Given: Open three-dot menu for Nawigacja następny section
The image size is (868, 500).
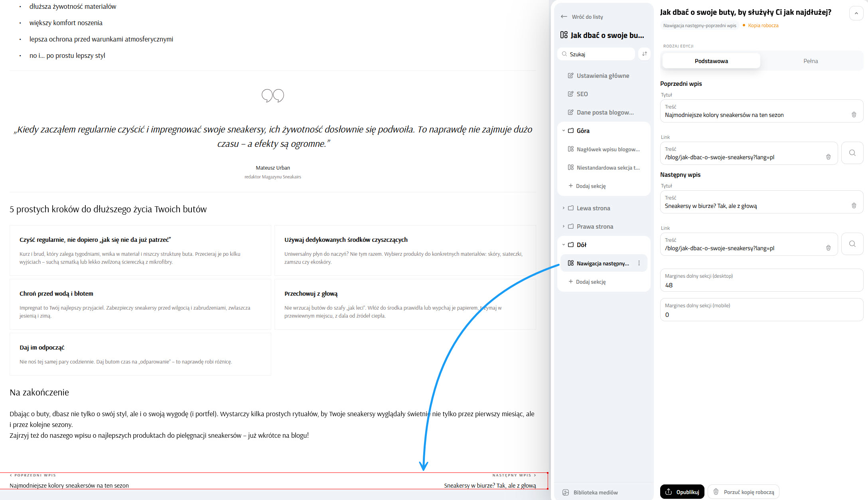Looking at the screenshot, I should 639,263.
